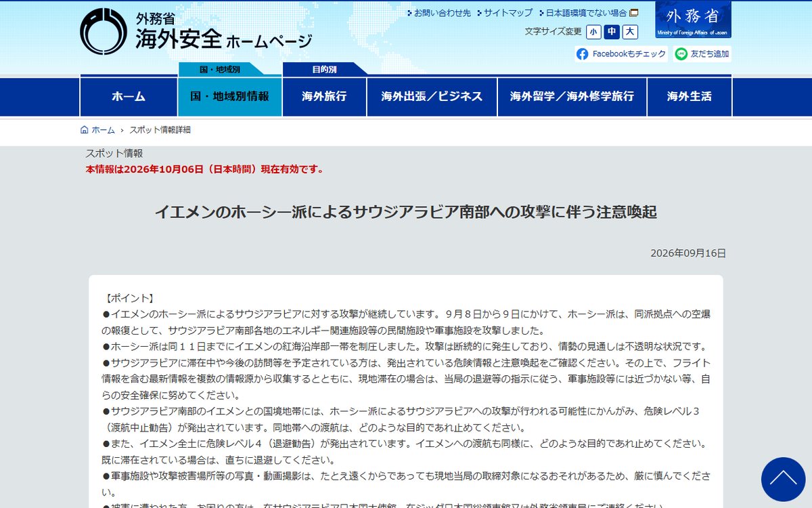Click the external window icon after 日本語環境でない場合
Image resolution: width=812 pixels, height=508 pixels.
click(634, 13)
